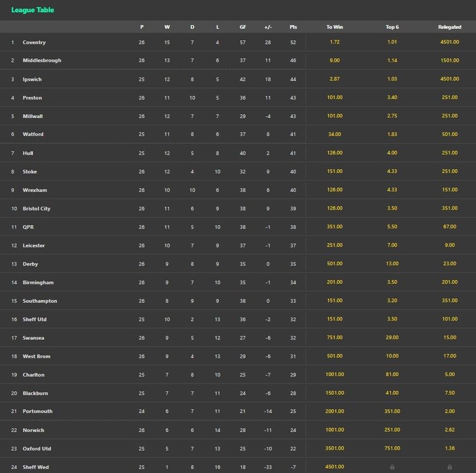This screenshot has height=473, width=476.
Task: Select the QPR team name
Action: point(28,227)
